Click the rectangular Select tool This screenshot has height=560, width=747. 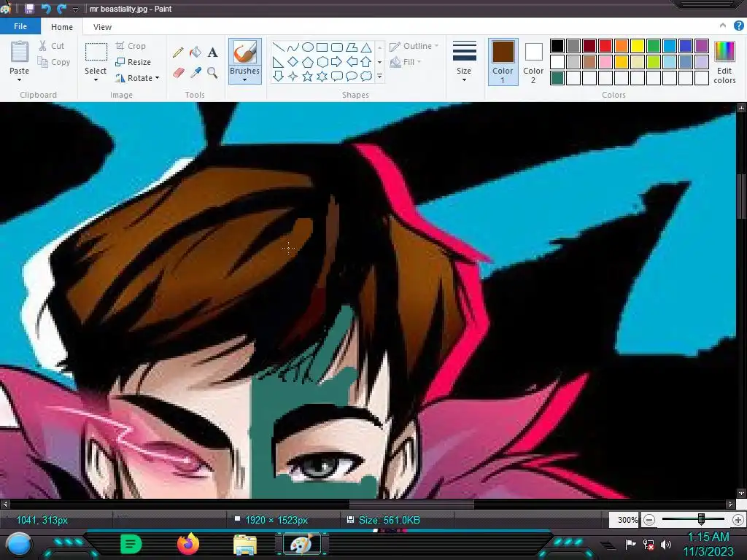(96, 52)
